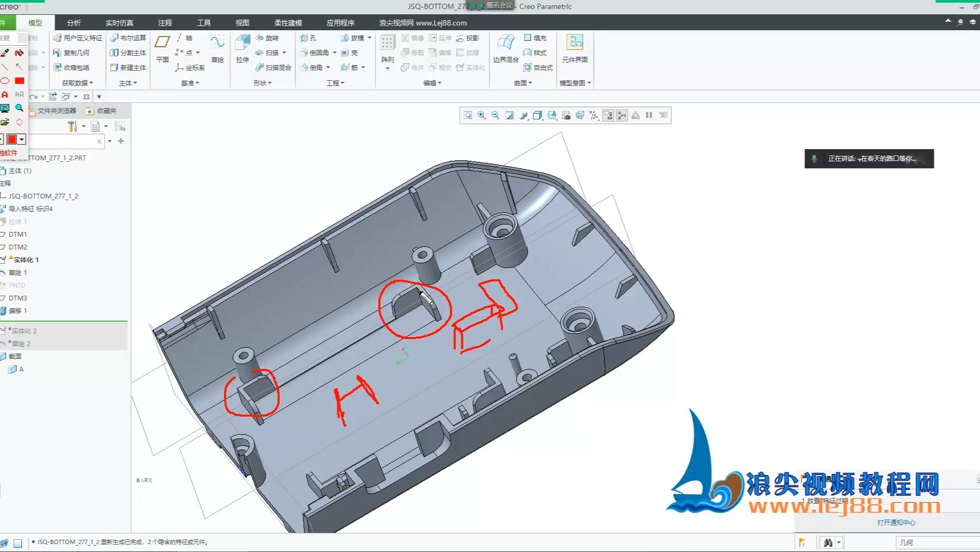Expand Surfaces (曲面) group dropdown
Image resolution: width=980 pixels, height=552 pixels.
523,83
